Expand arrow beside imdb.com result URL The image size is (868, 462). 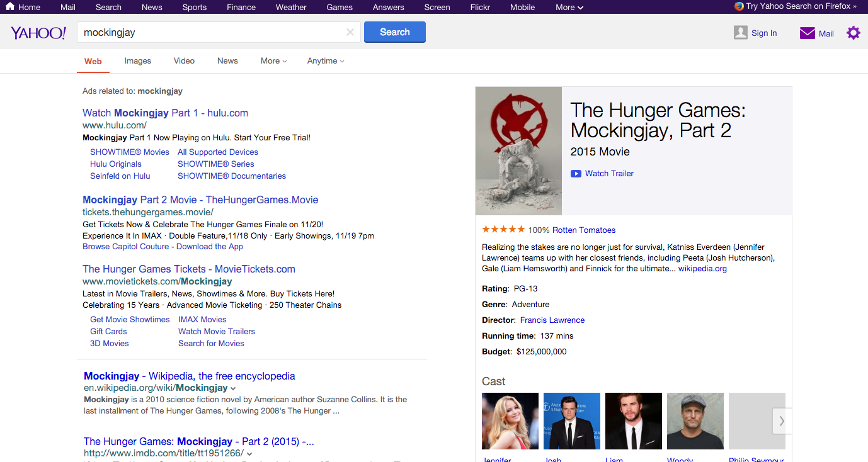tap(249, 454)
